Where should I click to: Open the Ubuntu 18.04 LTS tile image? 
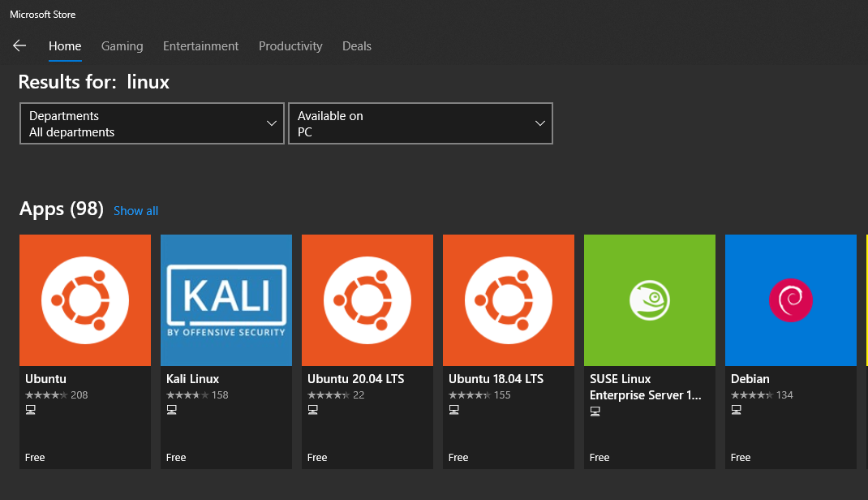(509, 300)
